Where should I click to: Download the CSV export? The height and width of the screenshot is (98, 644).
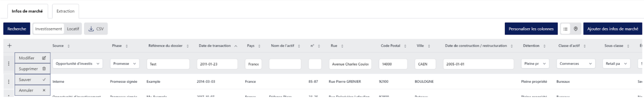(96, 29)
